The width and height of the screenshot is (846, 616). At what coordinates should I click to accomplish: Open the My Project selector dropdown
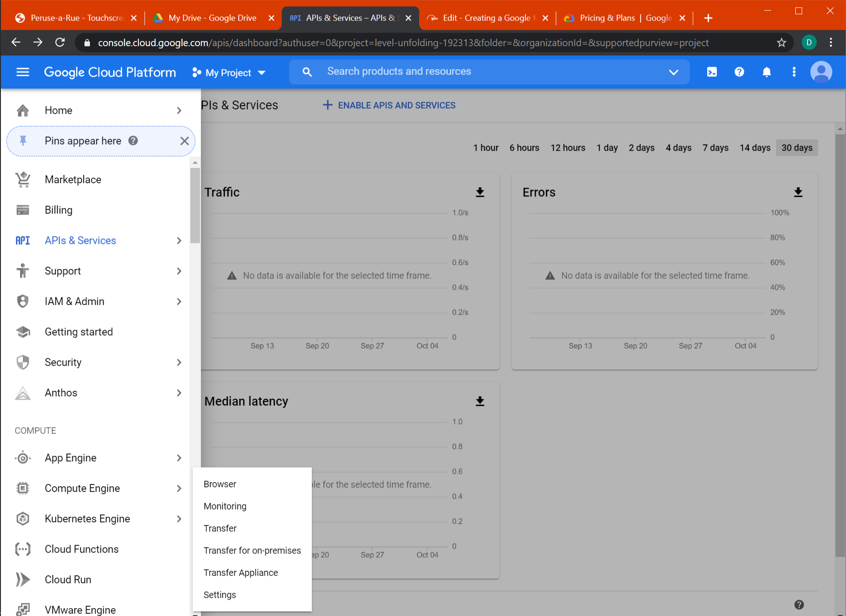[x=229, y=73]
